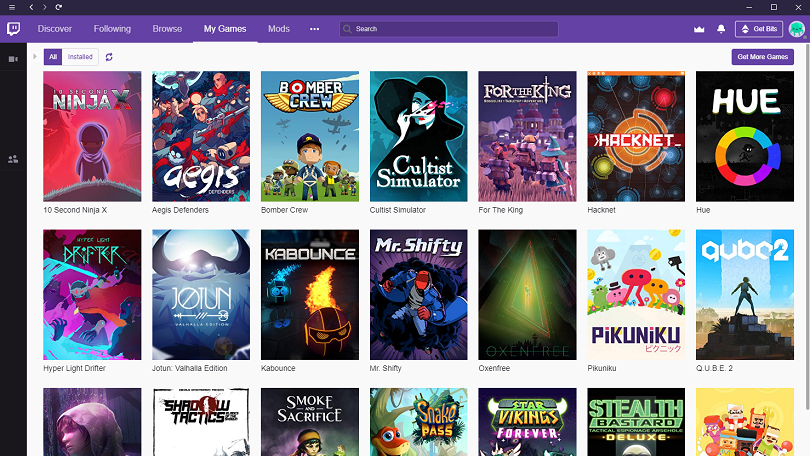The height and width of the screenshot is (456, 810).
Task: Open the notifications bell
Action: 721,29
